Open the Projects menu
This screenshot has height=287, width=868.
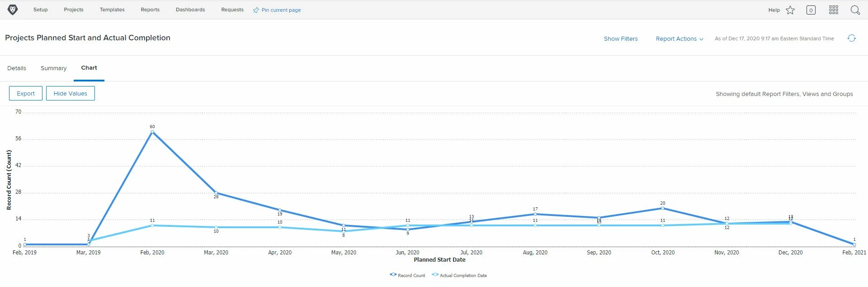74,10
